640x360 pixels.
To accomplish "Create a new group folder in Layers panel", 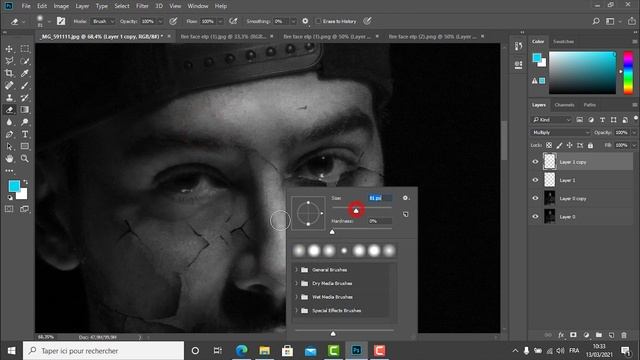I will pyautogui.click(x=599, y=335).
